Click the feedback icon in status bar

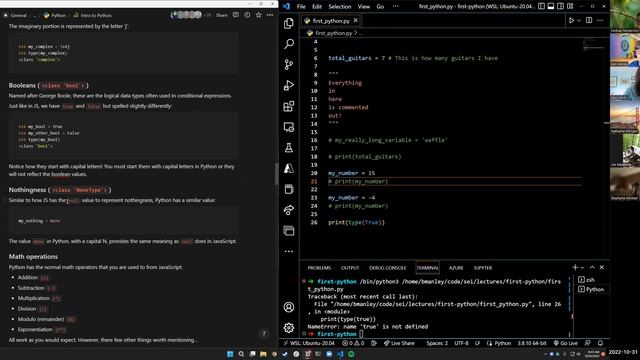point(587,343)
